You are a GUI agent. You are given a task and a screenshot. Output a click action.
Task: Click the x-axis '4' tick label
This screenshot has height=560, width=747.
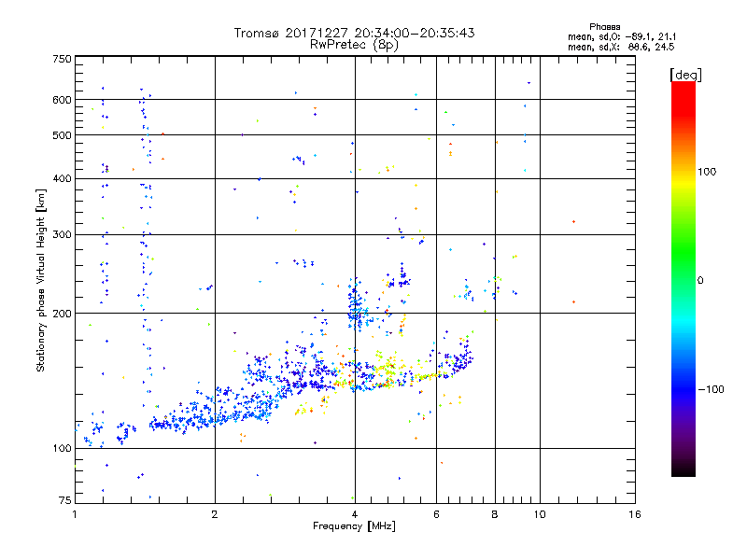pyautogui.click(x=355, y=514)
